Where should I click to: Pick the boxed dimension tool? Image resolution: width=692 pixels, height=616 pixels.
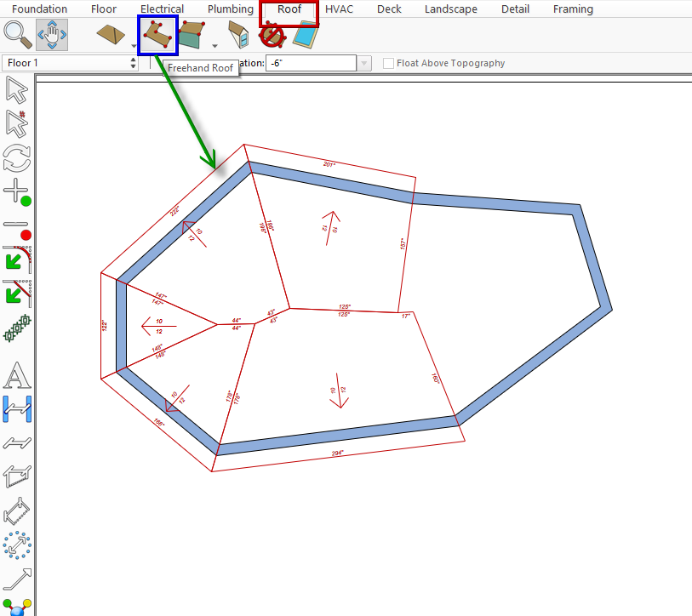pos(17,476)
